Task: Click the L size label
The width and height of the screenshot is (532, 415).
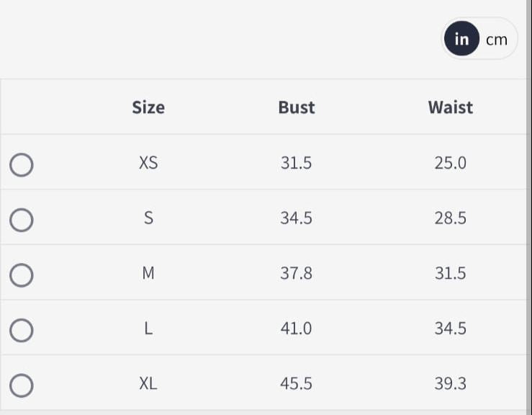Action: pos(148,329)
